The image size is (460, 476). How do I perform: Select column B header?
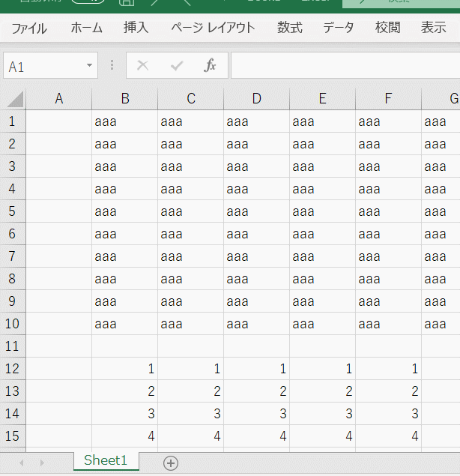[124, 99]
